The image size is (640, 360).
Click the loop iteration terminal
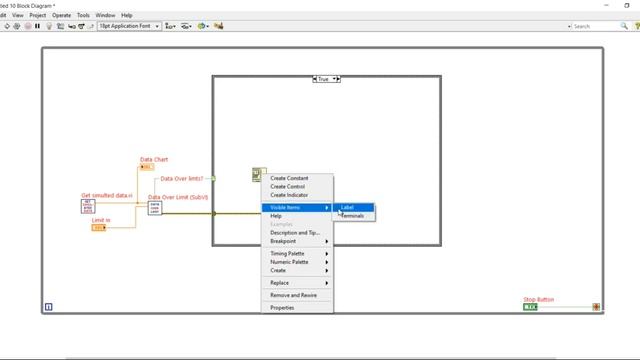click(x=49, y=307)
